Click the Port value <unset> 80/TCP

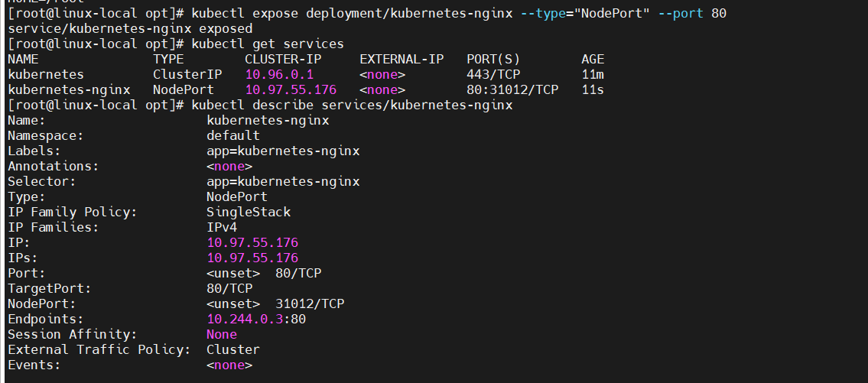[x=264, y=273]
